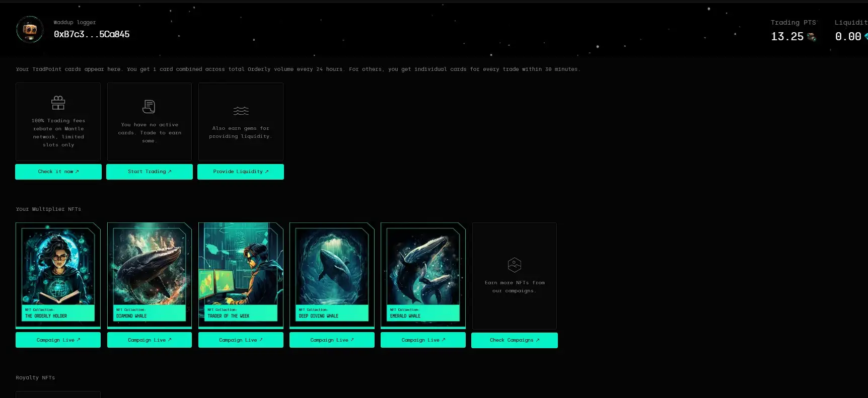Open Campaign Live under Diamond Whale
This screenshot has width=868, height=398.
coord(150,340)
